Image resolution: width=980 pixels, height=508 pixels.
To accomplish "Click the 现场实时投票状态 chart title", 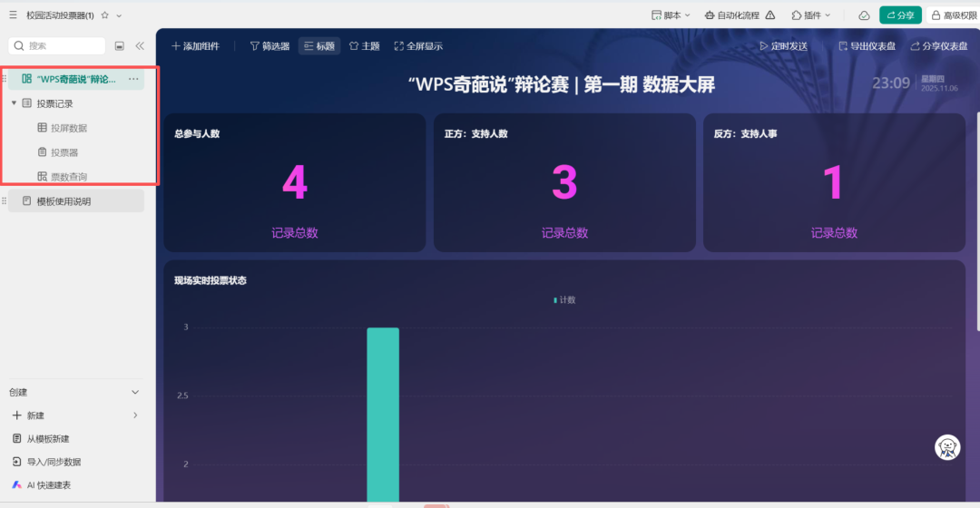I will 210,280.
